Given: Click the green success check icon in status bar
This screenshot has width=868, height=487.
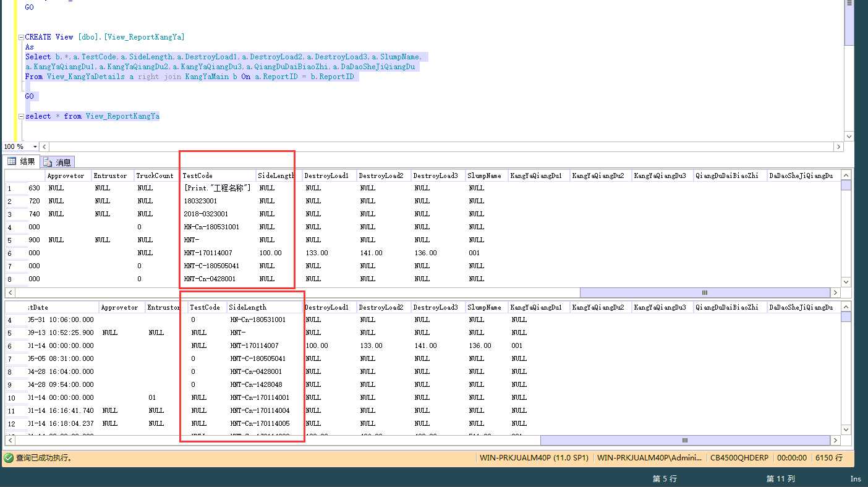Looking at the screenshot, I should click(x=9, y=458).
